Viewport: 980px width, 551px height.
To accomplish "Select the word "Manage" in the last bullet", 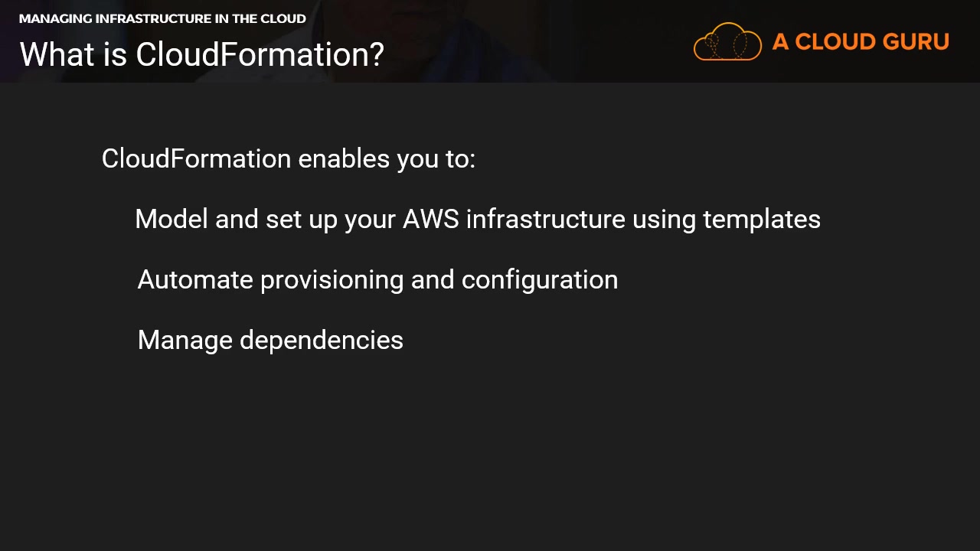I will [185, 340].
